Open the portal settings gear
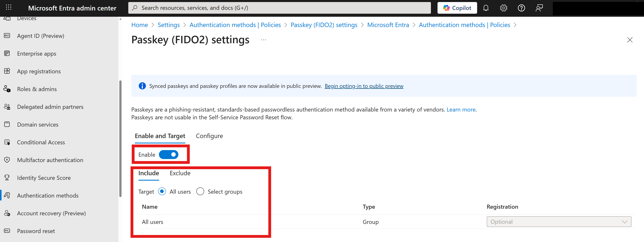Screen dimensions: 644x242 (504, 8)
